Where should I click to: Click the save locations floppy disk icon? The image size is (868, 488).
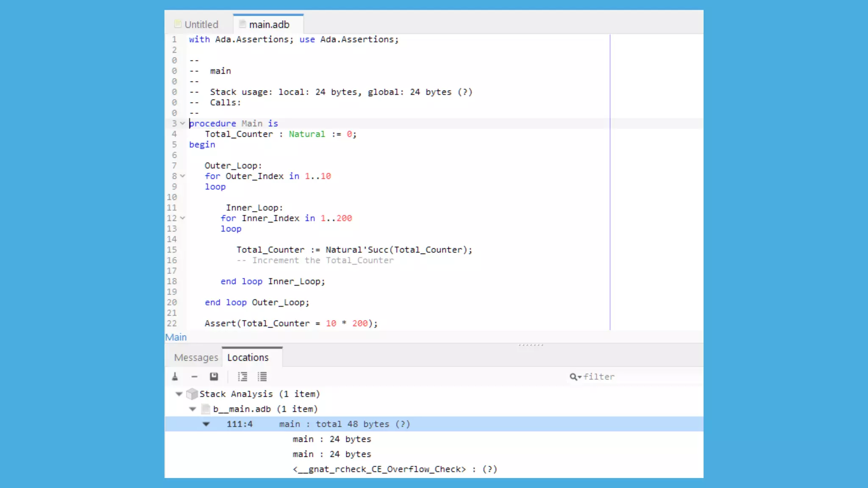[214, 377]
